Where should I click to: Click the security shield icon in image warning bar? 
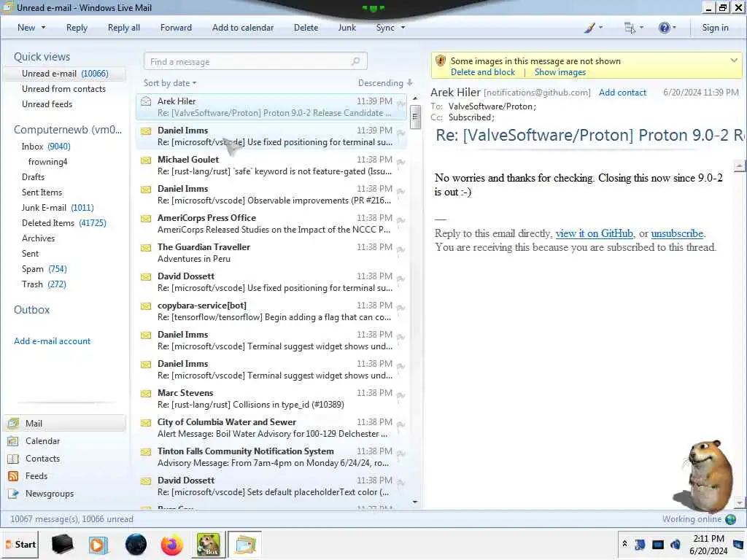tap(441, 61)
